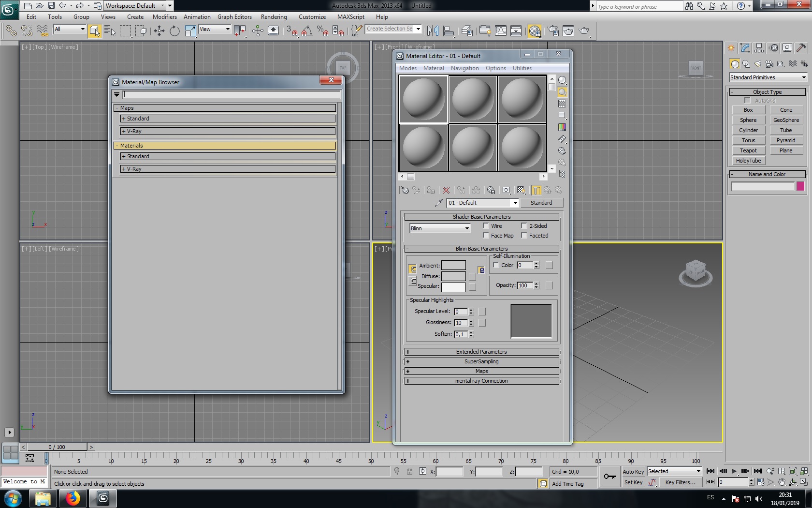Open the Material/Map Browser options arrow
812x508 pixels.
tap(116, 94)
